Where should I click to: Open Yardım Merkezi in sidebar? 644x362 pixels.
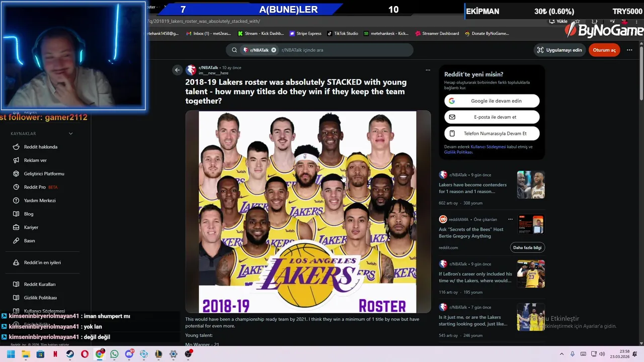[x=40, y=200]
